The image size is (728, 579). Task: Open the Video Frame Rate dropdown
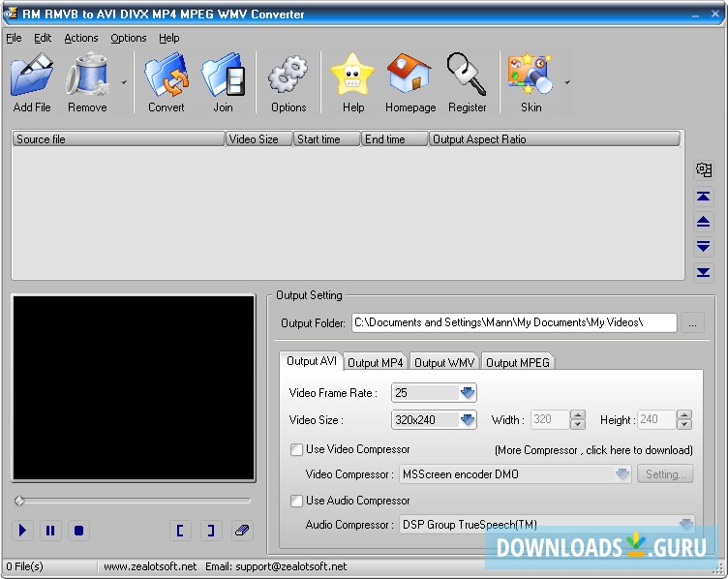pos(467,393)
